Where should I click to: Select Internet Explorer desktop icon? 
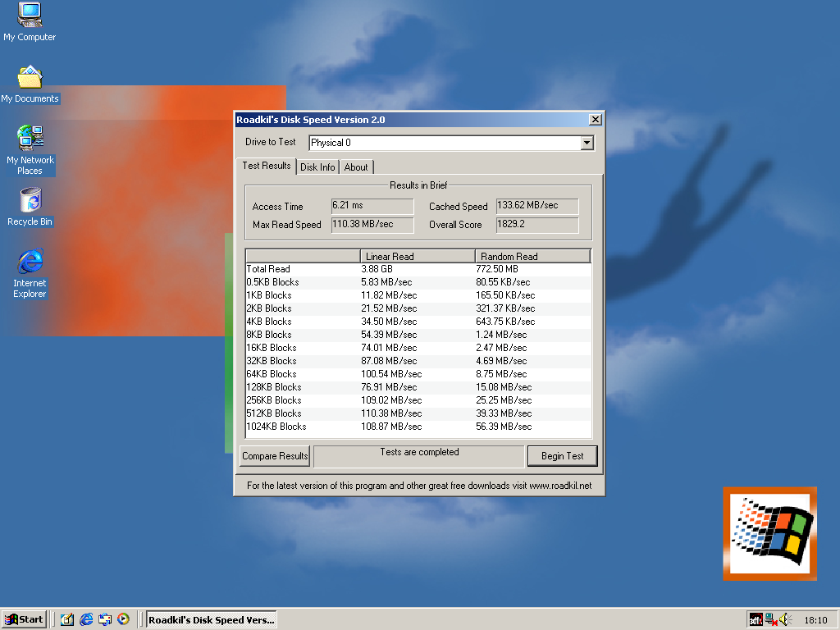click(x=30, y=274)
